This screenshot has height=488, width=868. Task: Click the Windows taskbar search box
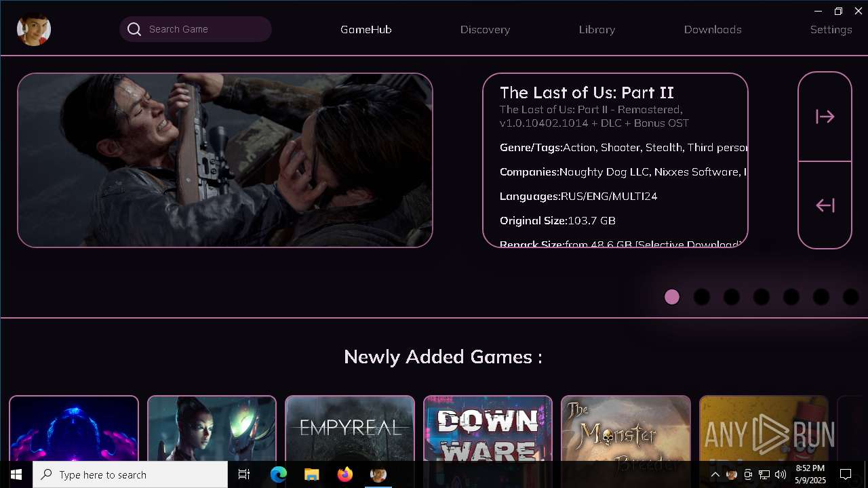(130, 474)
